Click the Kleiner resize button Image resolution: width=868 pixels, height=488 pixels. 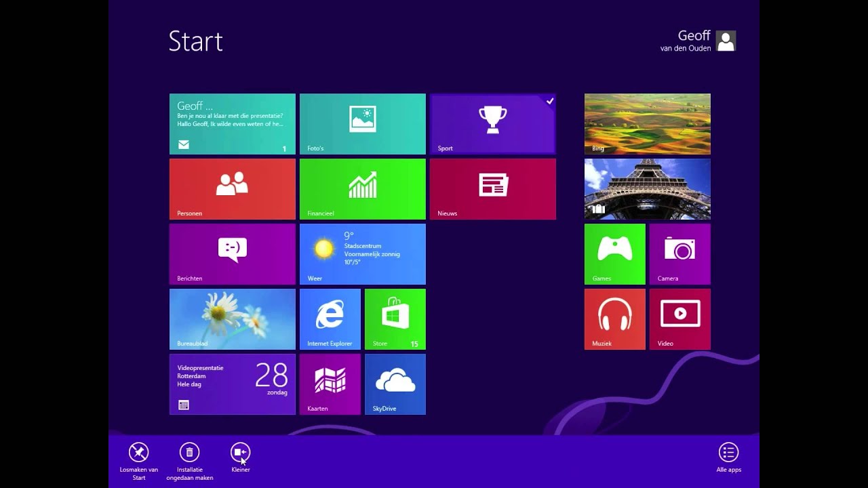click(241, 457)
